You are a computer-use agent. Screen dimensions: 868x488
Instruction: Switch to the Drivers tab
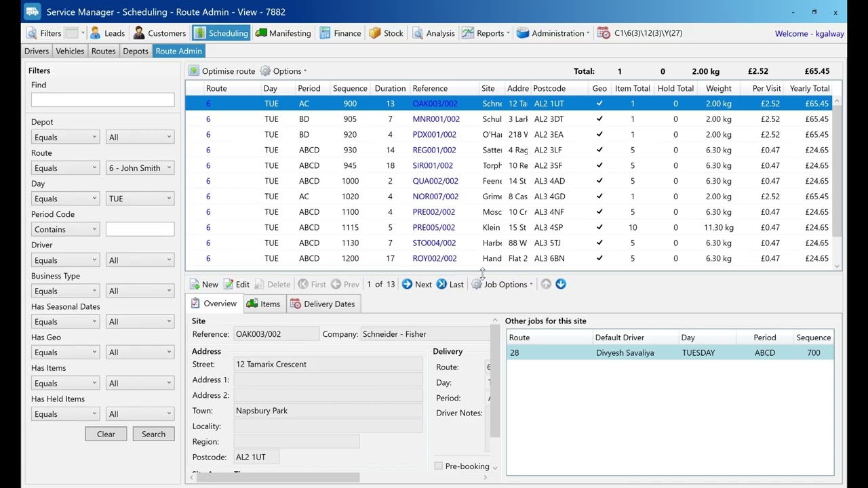(37, 52)
